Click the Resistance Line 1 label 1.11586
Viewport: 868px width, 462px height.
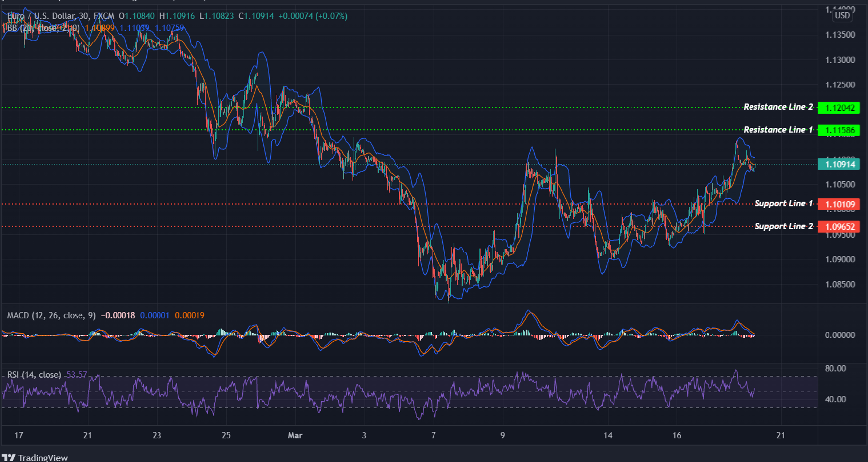(x=840, y=130)
